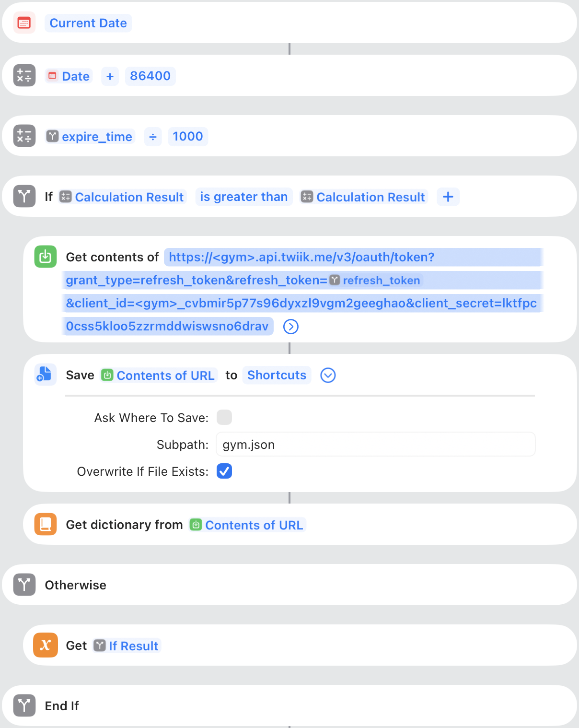The height and width of the screenshot is (728, 579).
Task: Click the Calculate icon beside expire_time division
Action: 24,136
